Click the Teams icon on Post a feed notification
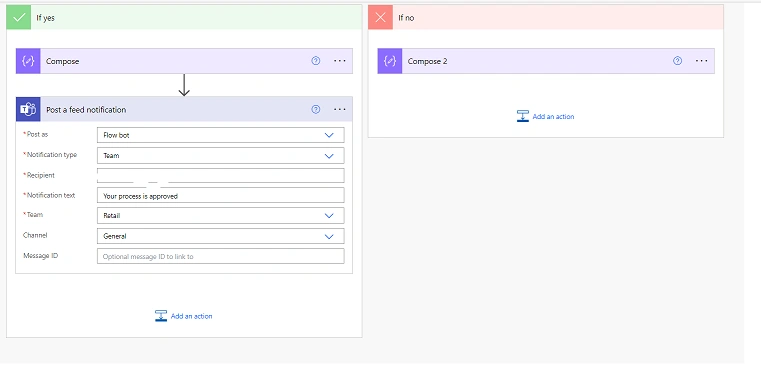 click(x=28, y=109)
